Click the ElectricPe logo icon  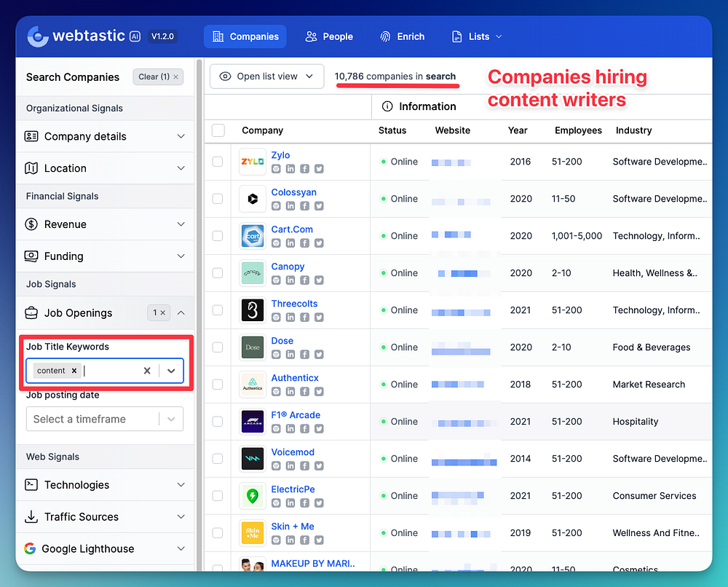pos(253,496)
